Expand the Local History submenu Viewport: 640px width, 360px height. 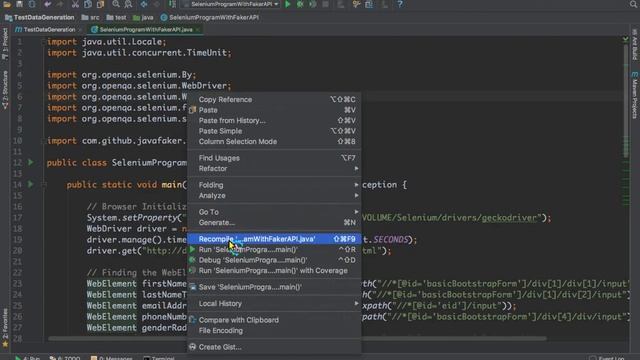274,303
